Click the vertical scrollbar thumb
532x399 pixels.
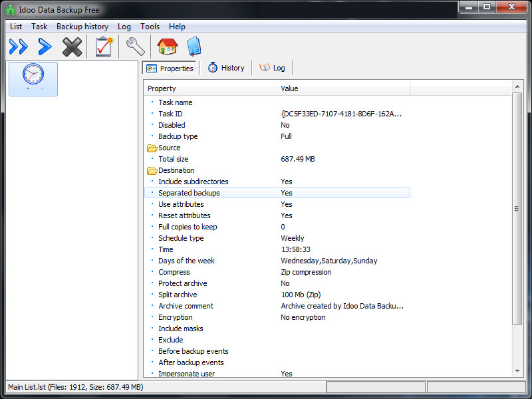[x=517, y=209]
